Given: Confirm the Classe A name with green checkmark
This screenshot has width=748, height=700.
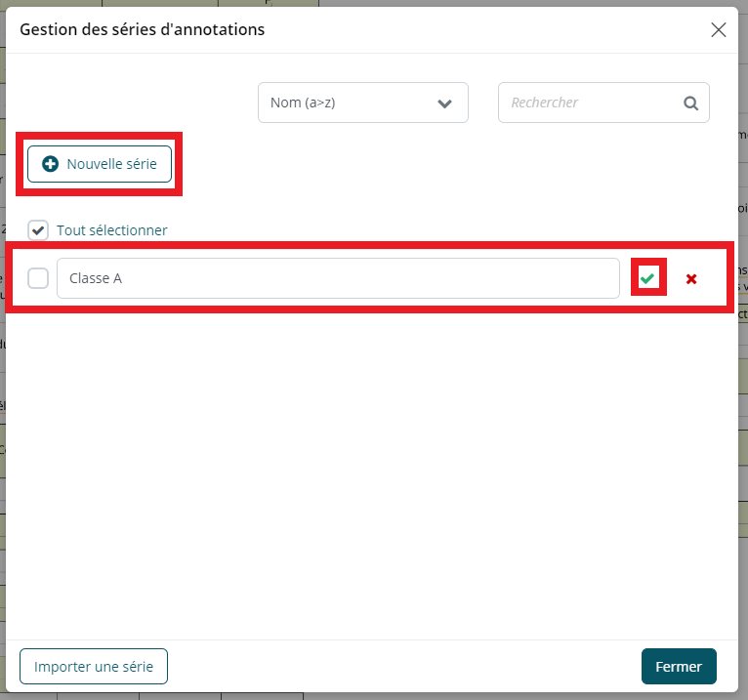Looking at the screenshot, I should point(646,278).
